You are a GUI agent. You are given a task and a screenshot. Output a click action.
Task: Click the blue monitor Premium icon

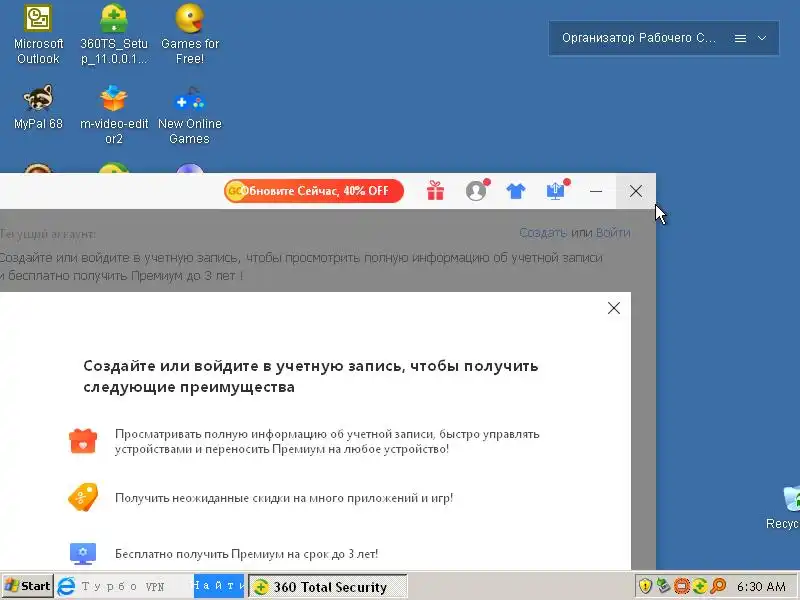[83, 554]
